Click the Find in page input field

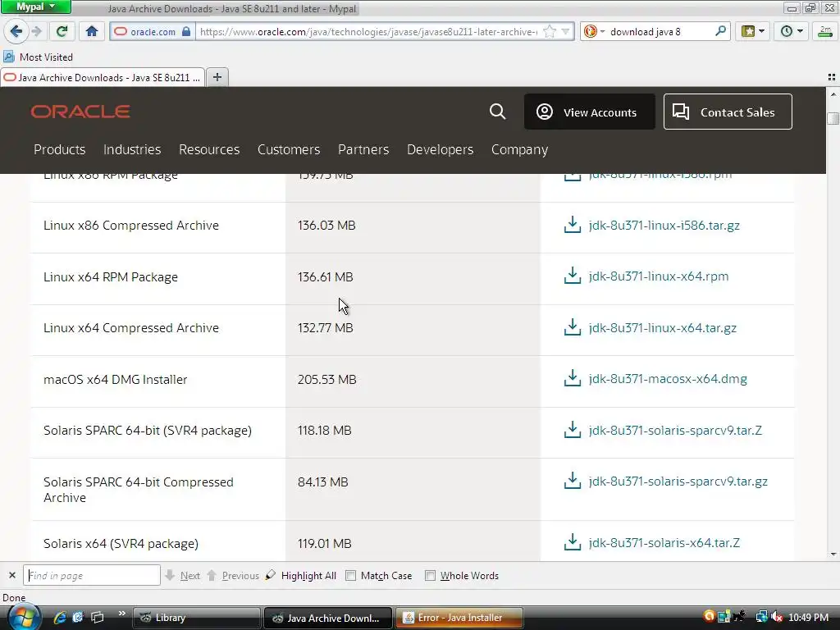92,575
